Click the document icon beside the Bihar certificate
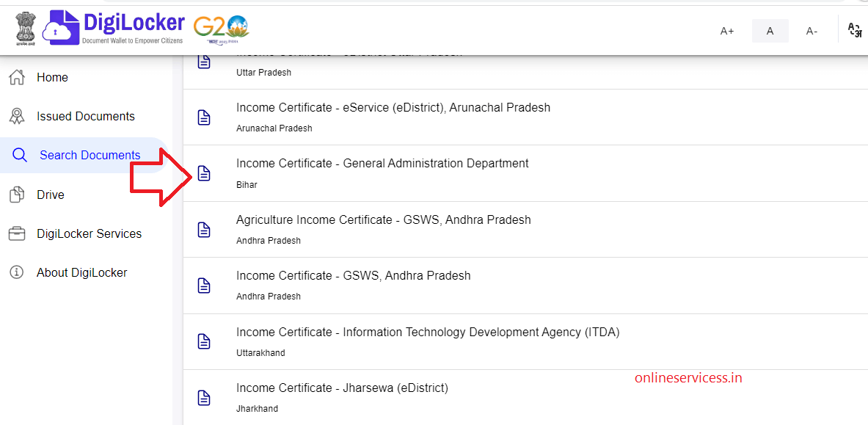Image resolution: width=868 pixels, height=425 pixels. (x=204, y=173)
